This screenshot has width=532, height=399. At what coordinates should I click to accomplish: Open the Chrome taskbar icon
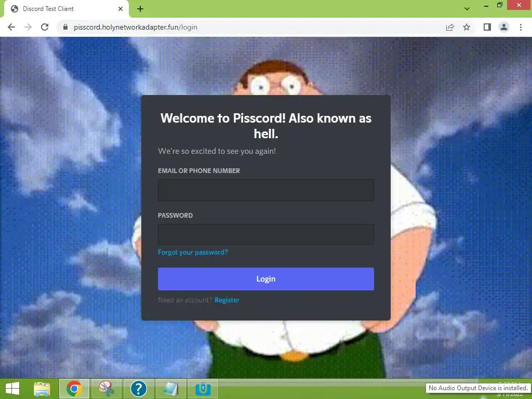click(74, 389)
